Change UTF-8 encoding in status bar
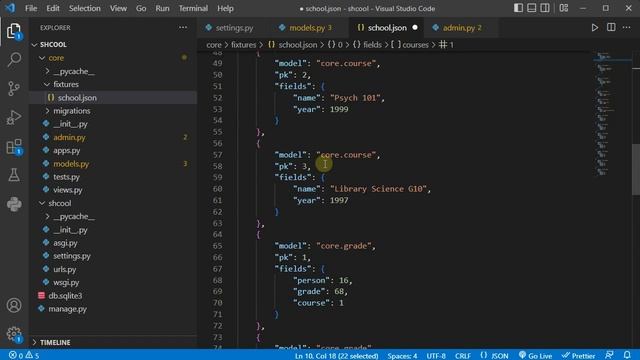Image resolution: width=640 pixels, height=360 pixels. coord(436,356)
